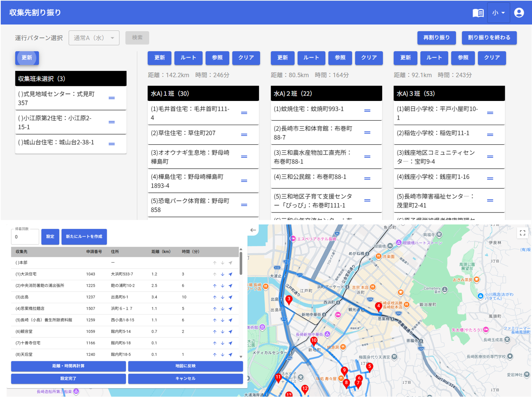The width and height of the screenshot is (532, 397).
Task: Click the キャンセル button
Action: click(x=186, y=379)
